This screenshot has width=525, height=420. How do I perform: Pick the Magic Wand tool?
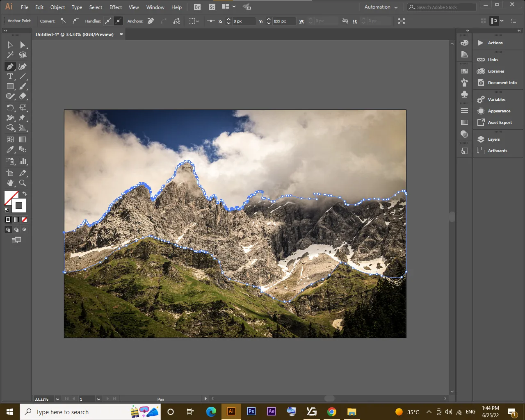coord(10,55)
